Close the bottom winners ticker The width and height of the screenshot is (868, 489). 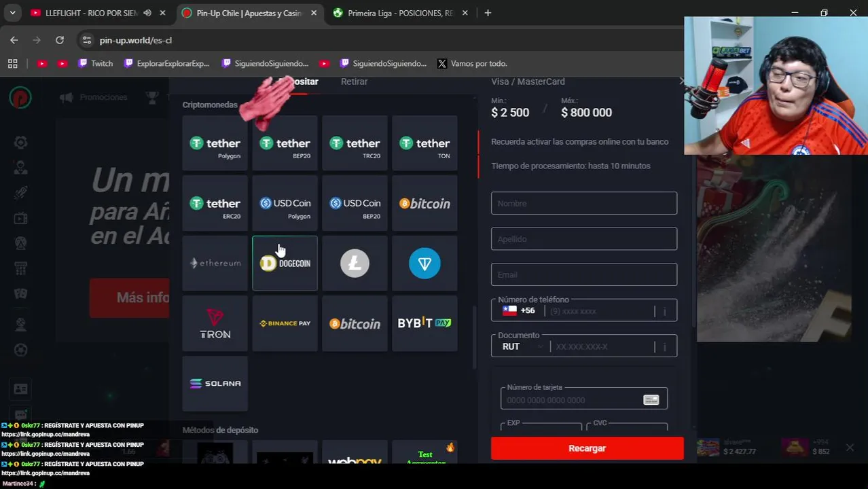click(x=850, y=448)
